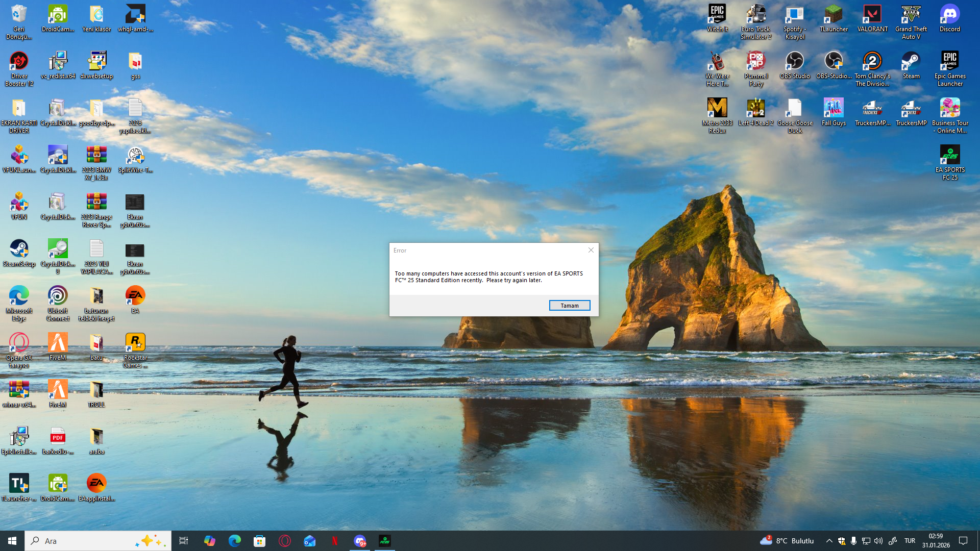Select the Pummel Party icon
The width and height of the screenshot is (980, 551).
[756, 69]
